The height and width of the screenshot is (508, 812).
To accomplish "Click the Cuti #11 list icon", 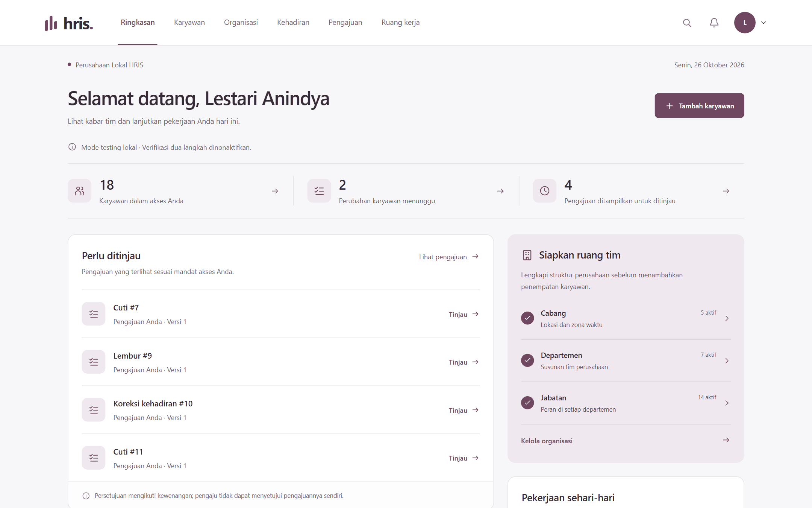I will click(94, 458).
